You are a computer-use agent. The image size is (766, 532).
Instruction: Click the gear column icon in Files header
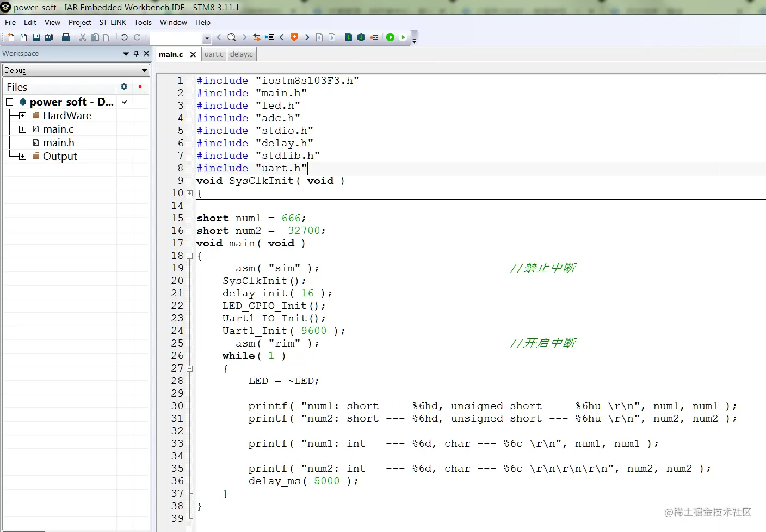pyautogui.click(x=124, y=87)
